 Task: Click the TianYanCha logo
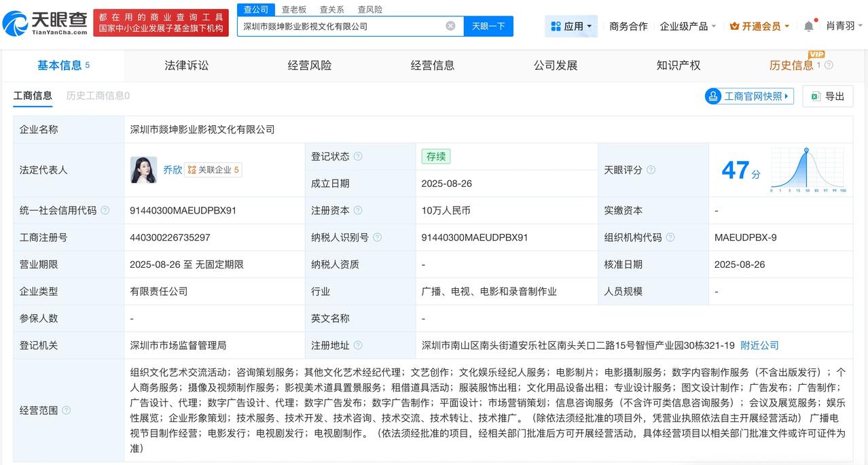tap(45, 22)
